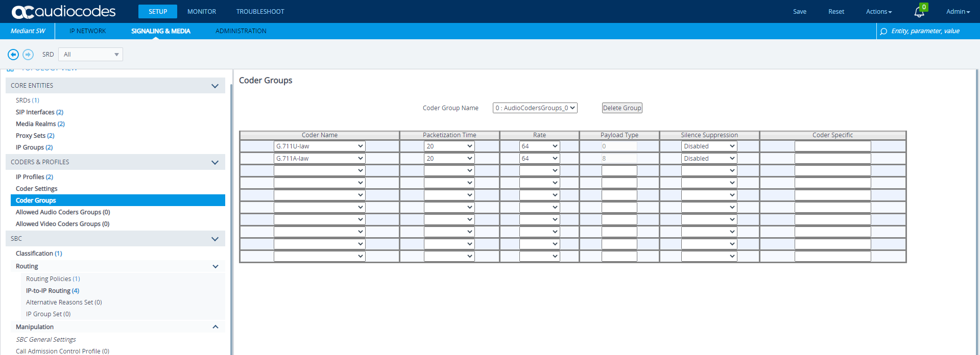The image size is (980, 355).
Task: Open silence suppression dropdown for G.711A-law
Action: tap(709, 159)
